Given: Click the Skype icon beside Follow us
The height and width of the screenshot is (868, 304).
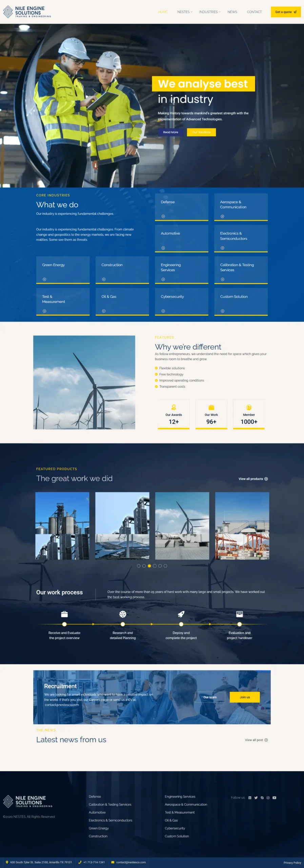Looking at the screenshot, I should (x=262, y=797).
